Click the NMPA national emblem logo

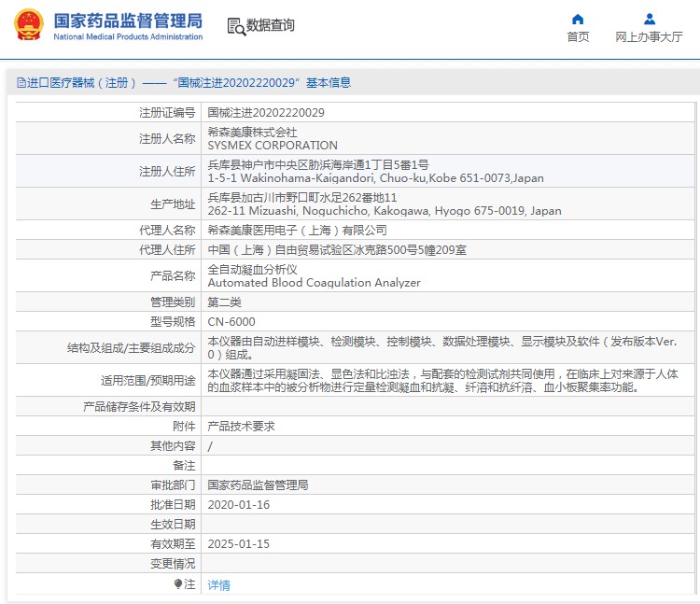pos(29,26)
